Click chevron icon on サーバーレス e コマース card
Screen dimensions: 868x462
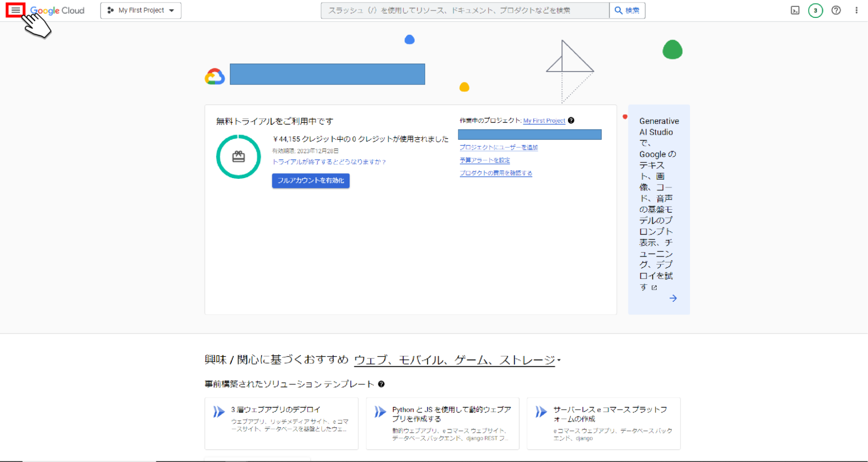pos(541,411)
